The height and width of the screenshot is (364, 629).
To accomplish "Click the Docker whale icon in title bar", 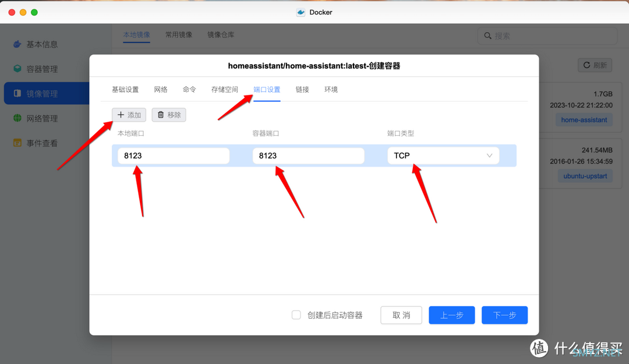I will click(x=301, y=12).
